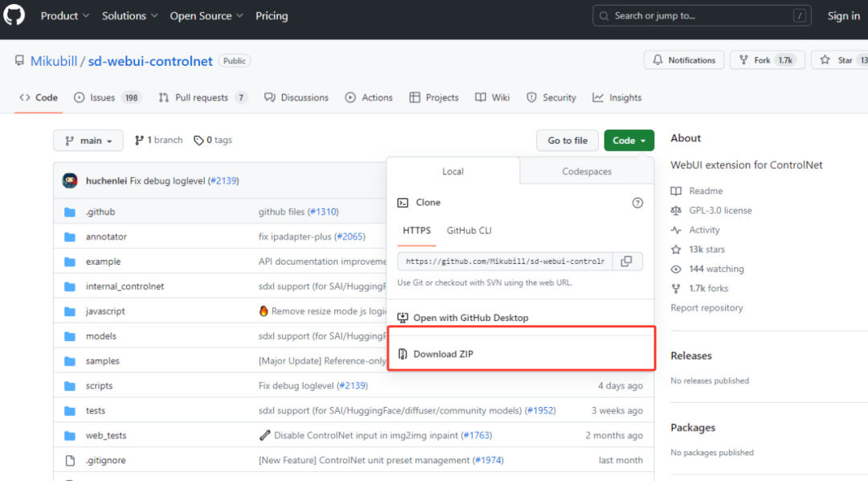Click the repository book icon beside Mikubill
This screenshot has width=868, height=481.
coord(19,60)
